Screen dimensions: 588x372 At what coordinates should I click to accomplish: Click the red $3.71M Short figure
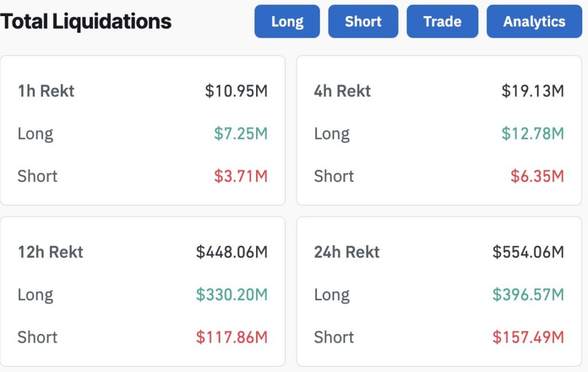[241, 176]
